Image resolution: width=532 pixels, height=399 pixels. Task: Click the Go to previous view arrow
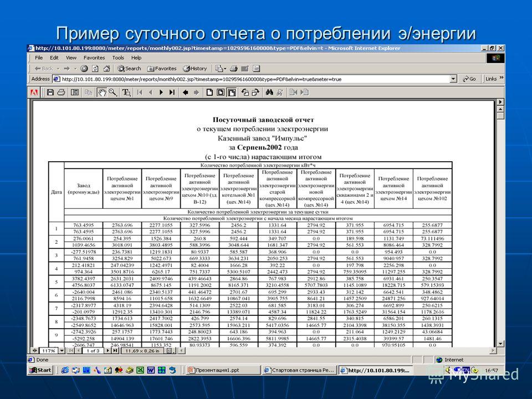click(185, 93)
